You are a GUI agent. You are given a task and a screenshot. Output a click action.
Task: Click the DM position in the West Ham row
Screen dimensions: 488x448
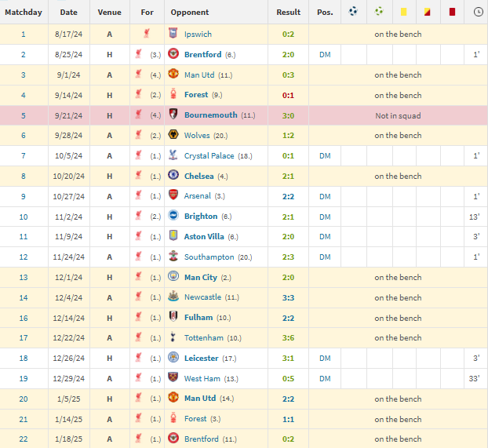click(325, 379)
